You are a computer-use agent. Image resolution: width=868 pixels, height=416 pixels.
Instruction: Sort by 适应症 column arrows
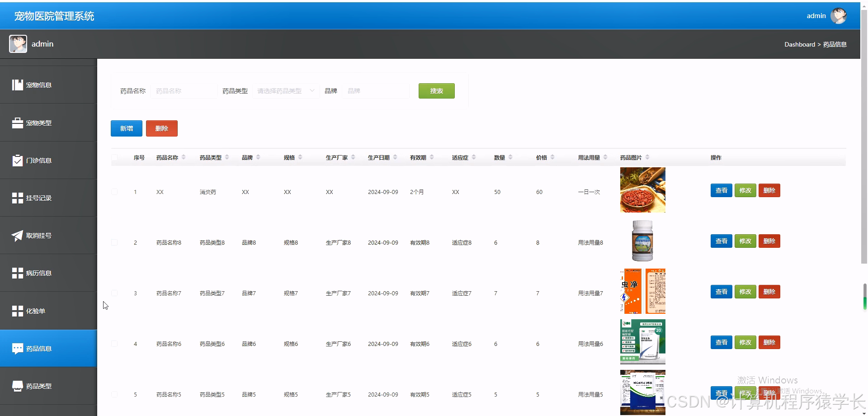click(474, 157)
